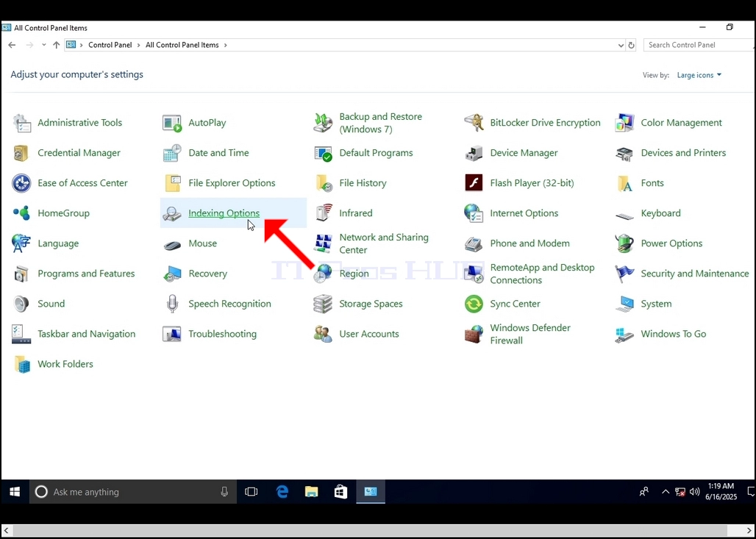Click the Indexing Options magnifier icon
This screenshot has width=756, height=539.
pyautogui.click(x=172, y=213)
